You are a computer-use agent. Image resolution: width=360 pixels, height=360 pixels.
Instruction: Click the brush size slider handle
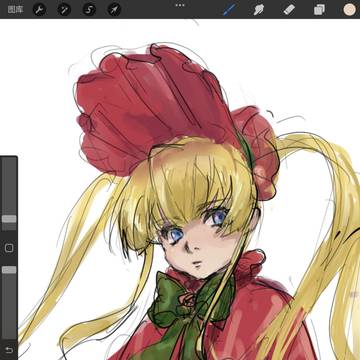tap(9, 219)
